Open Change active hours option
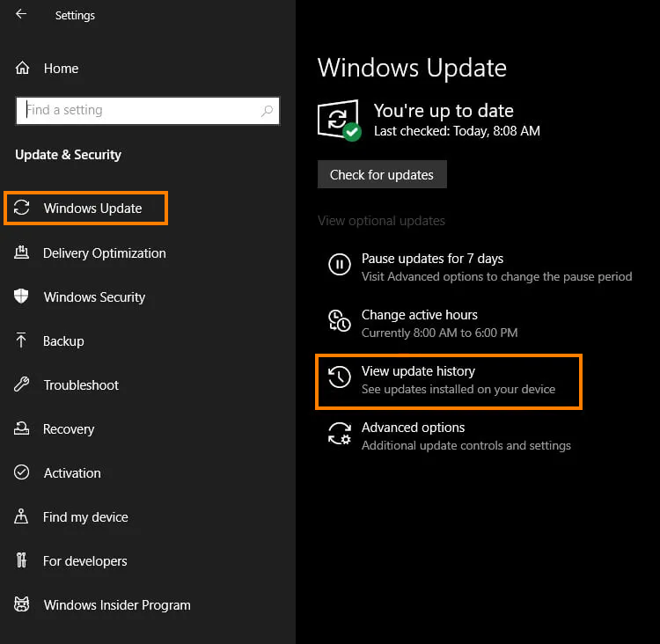 [420, 315]
